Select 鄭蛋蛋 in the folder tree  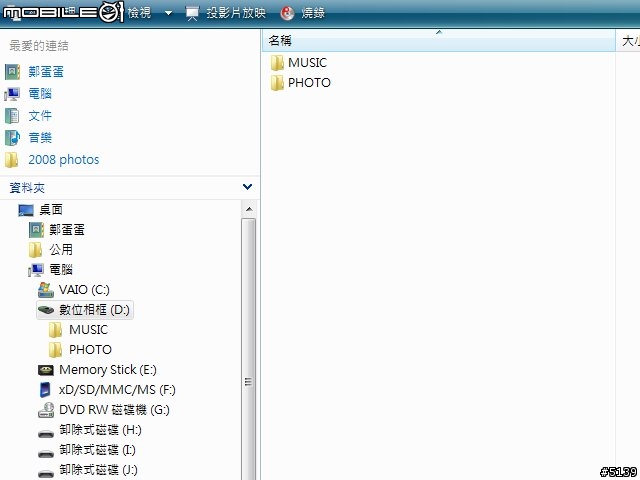click(x=67, y=230)
